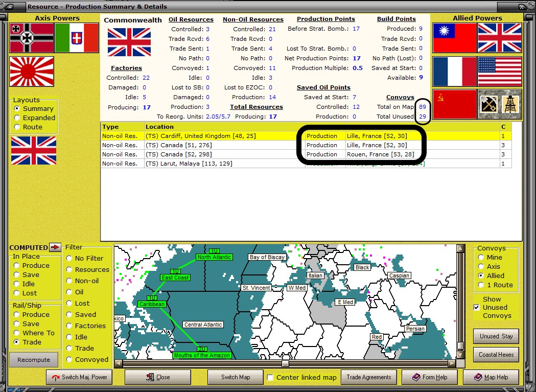Show Mine convoys
The width and height of the screenshot is (536, 392).
tap(490, 257)
